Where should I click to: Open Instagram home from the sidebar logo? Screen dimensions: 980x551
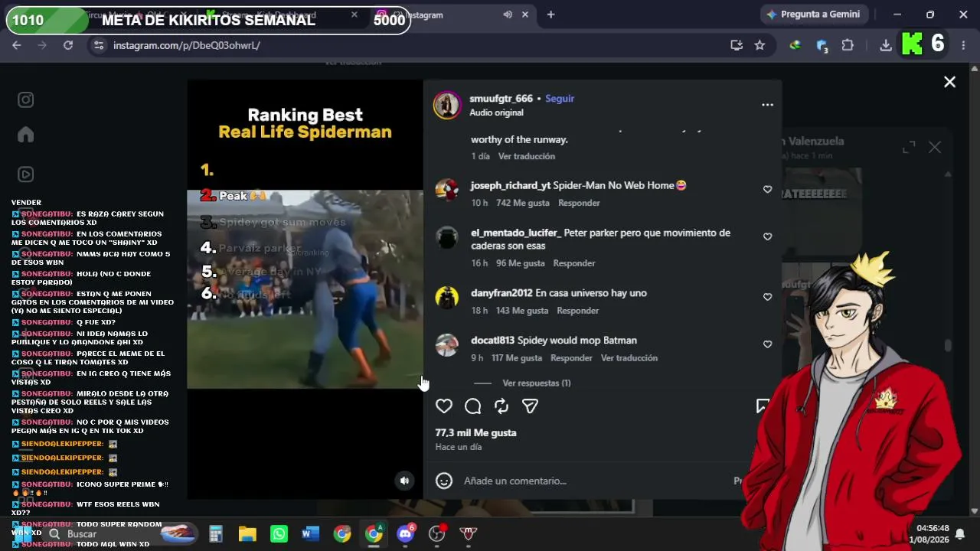(x=26, y=99)
